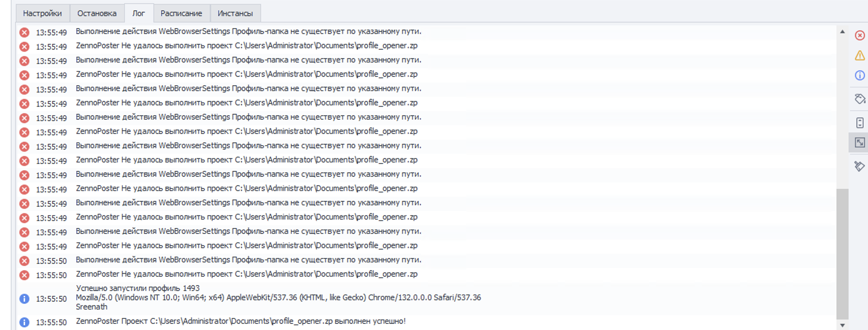This screenshot has width=868, height=330.
Task: Switch to the Инстансы tab
Action: point(235,13)
